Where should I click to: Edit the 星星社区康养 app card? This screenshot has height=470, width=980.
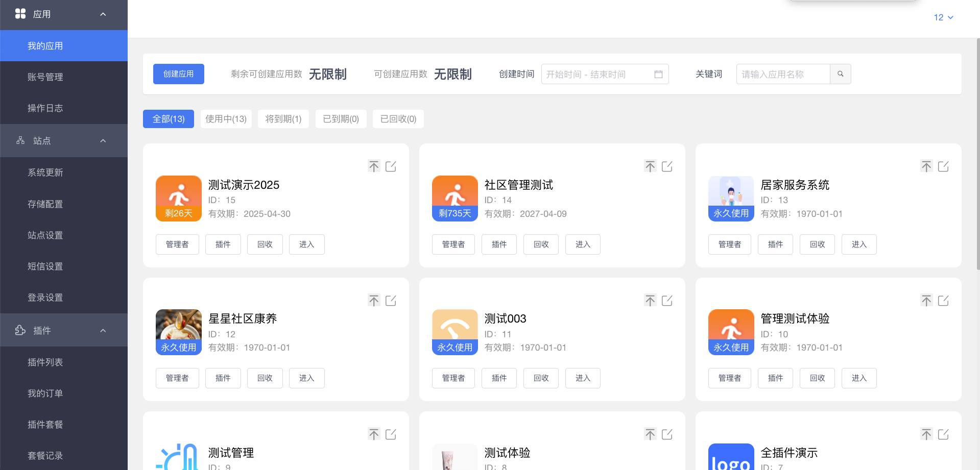click(391, 301)
